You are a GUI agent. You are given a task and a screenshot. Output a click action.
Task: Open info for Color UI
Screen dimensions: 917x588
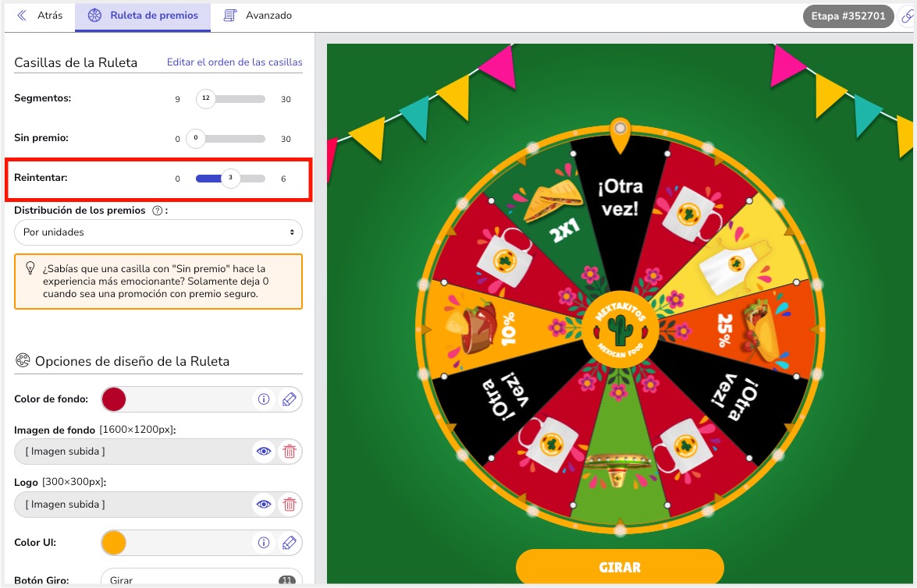(265, 543)
